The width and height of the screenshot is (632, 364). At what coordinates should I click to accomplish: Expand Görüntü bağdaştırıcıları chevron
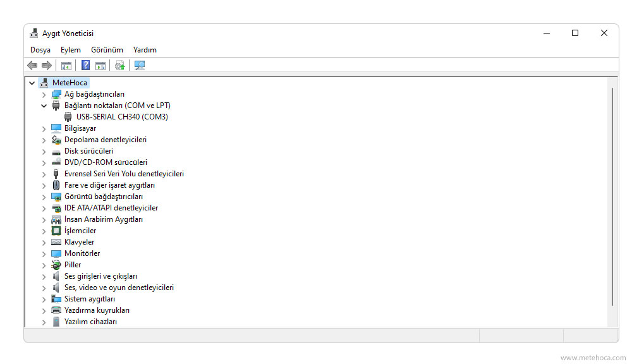coord(44,197)
